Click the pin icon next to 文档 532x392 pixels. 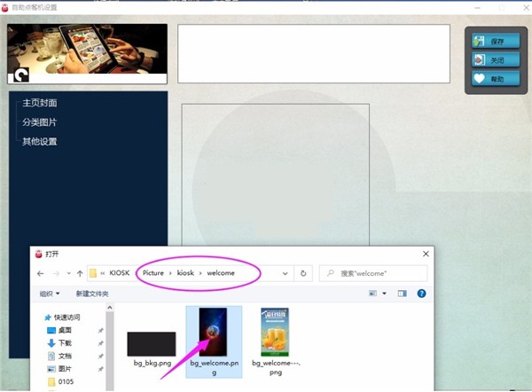100,357
